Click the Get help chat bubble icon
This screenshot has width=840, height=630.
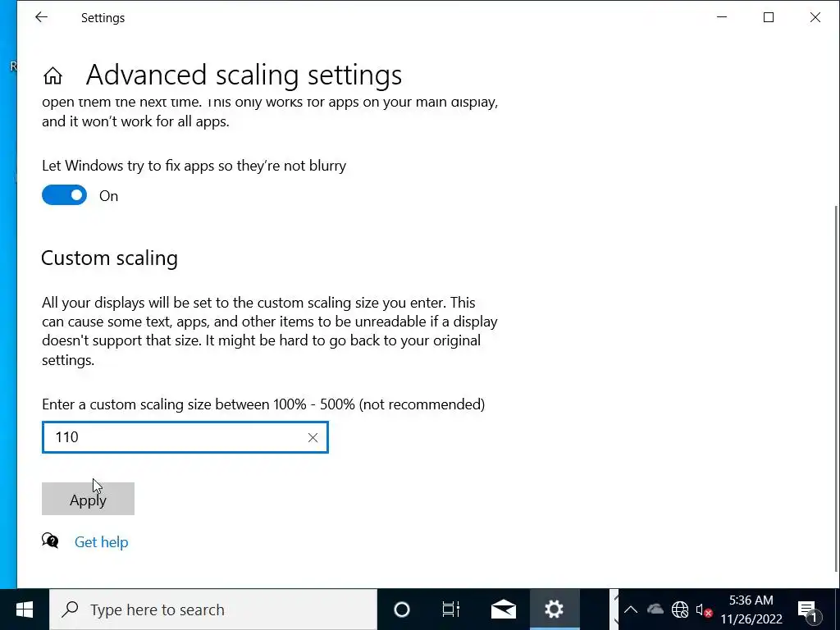50,541
